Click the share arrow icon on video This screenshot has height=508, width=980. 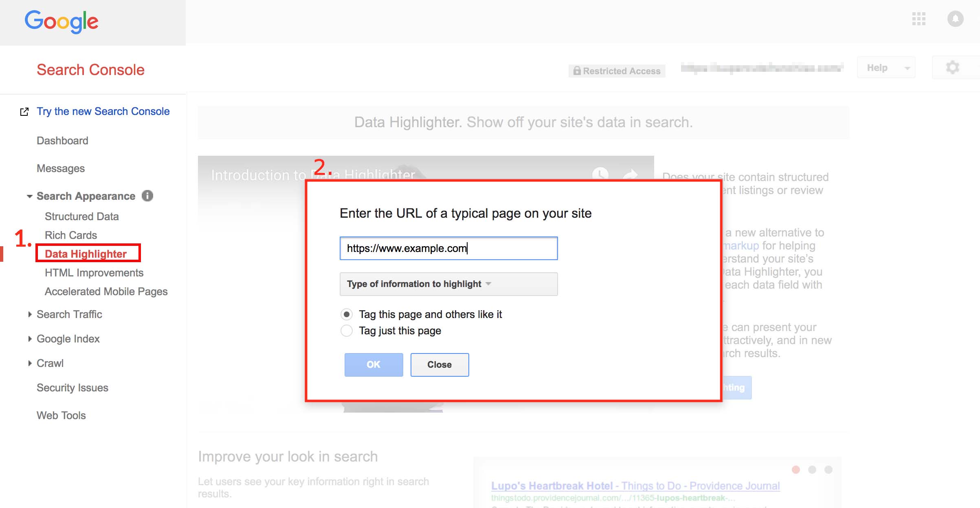click(x=631, y=174)
